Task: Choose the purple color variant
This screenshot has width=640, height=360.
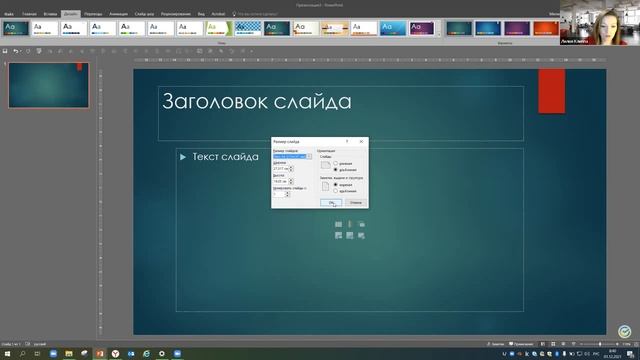Action: click(x=517, y=29)
